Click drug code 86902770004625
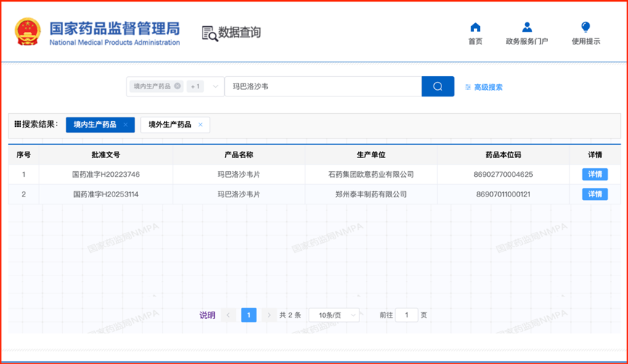 503,175
